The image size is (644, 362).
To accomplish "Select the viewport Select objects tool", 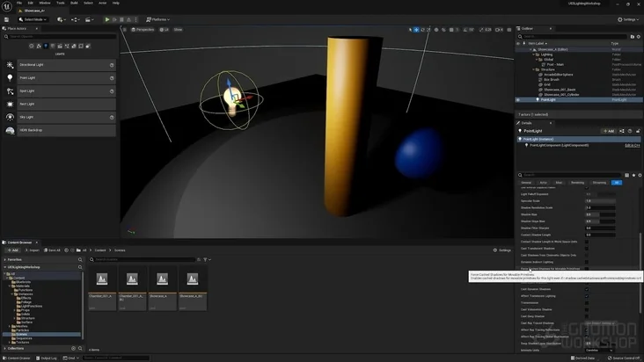I will point(410,30).
